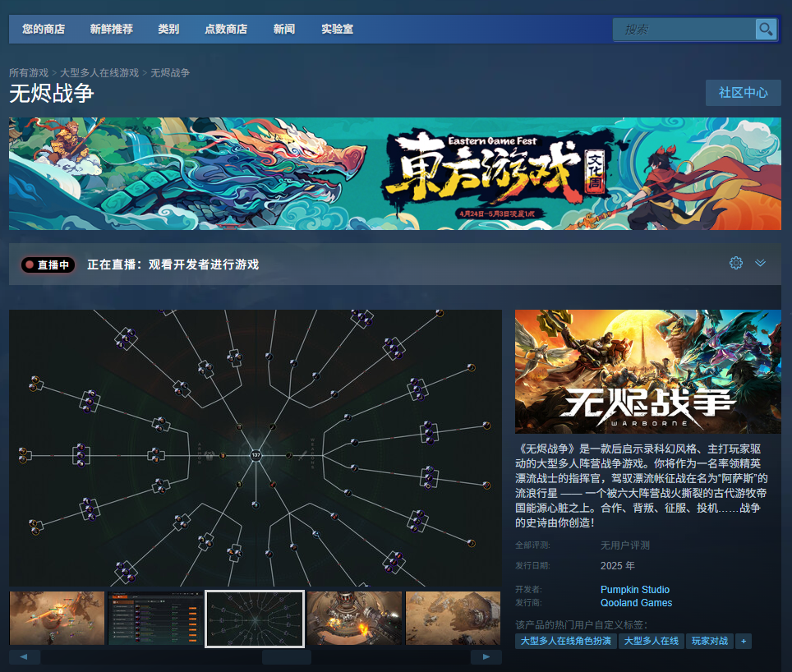Click the Pumpkin Studio developer link

pyautogui.click(x=634, y=589)
